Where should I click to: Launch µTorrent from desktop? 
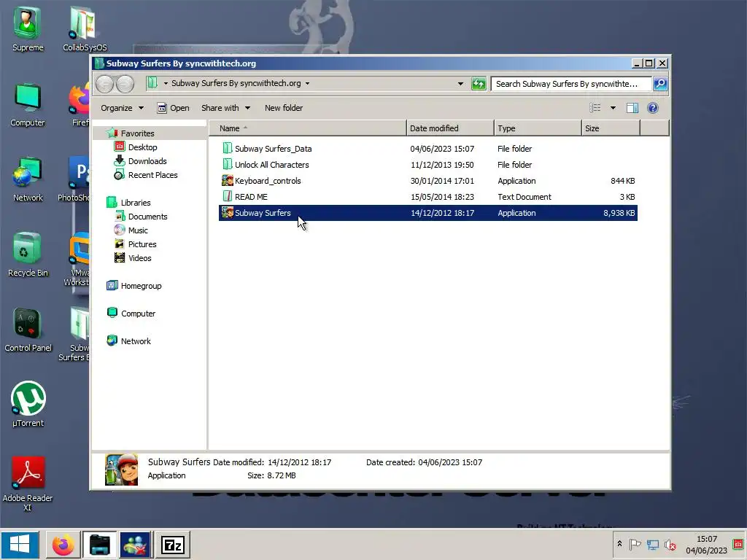pyautogui.click(x=28, y=404)
